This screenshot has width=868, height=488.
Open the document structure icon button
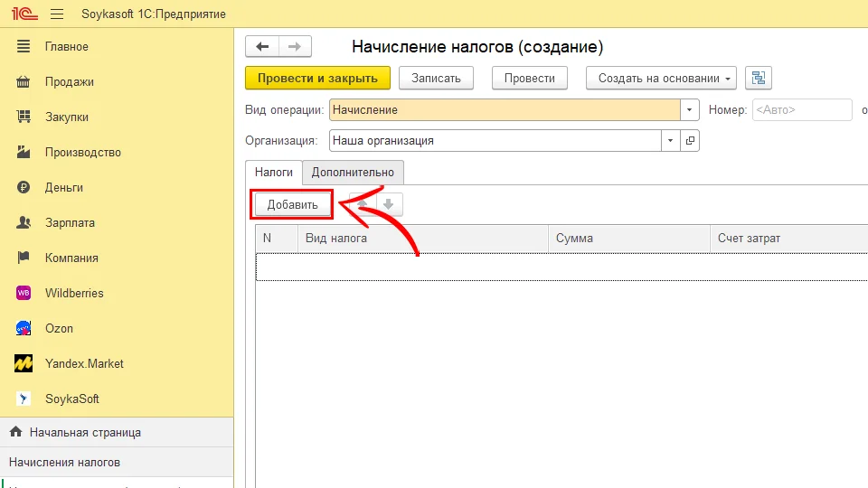758,78
